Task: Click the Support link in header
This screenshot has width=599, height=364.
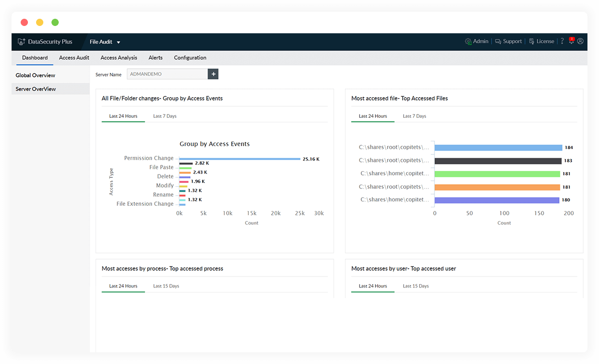Action: [512, 41]
